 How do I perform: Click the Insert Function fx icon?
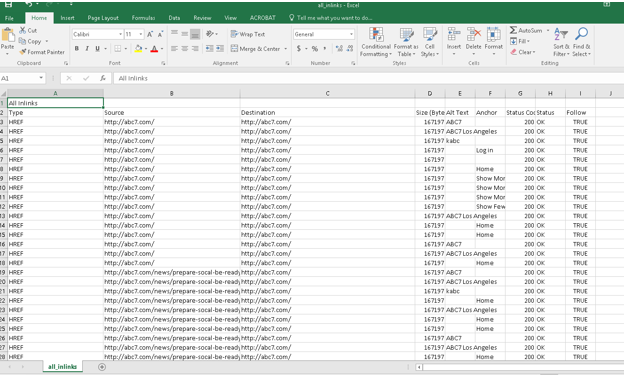pos(103,78)
